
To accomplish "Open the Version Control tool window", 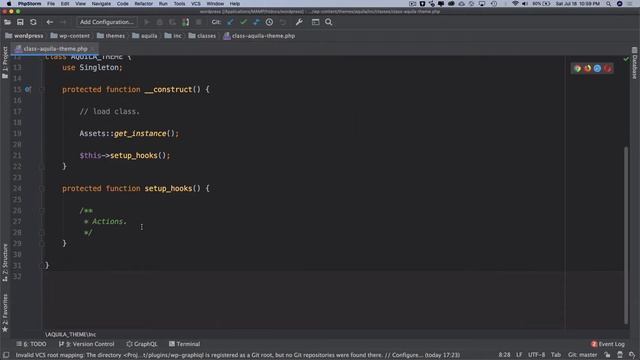I will [87, 344].
